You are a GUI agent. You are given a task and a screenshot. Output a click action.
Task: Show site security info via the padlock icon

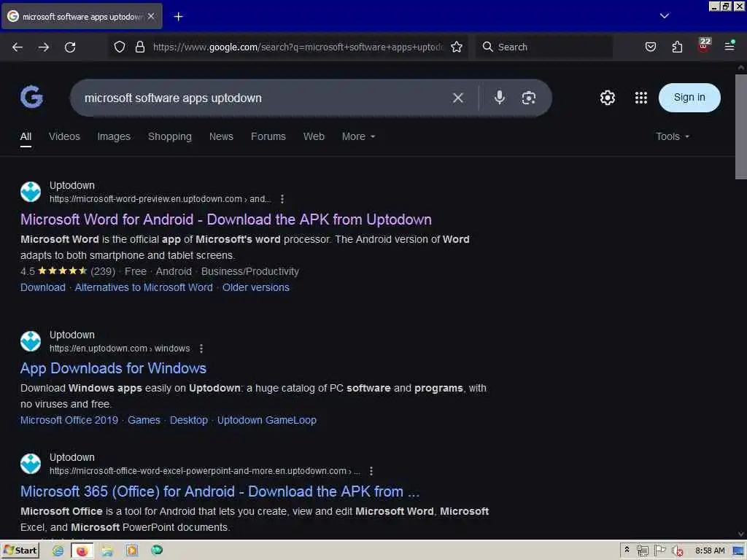[139, 47]
